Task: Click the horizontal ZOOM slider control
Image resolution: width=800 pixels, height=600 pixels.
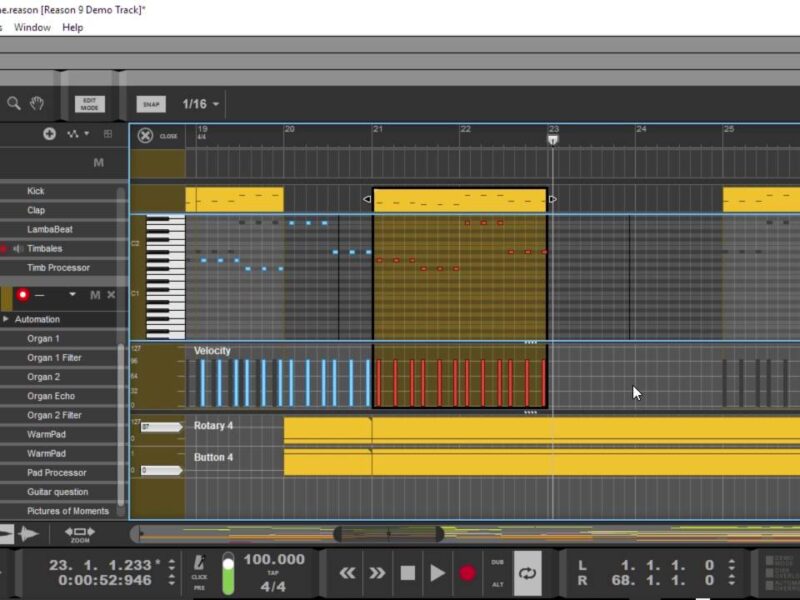Action: pyautogui.click(x=80, y=534)
